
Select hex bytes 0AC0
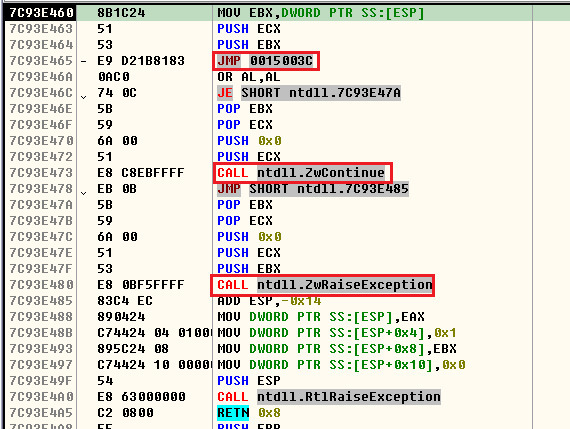[113, 77]
